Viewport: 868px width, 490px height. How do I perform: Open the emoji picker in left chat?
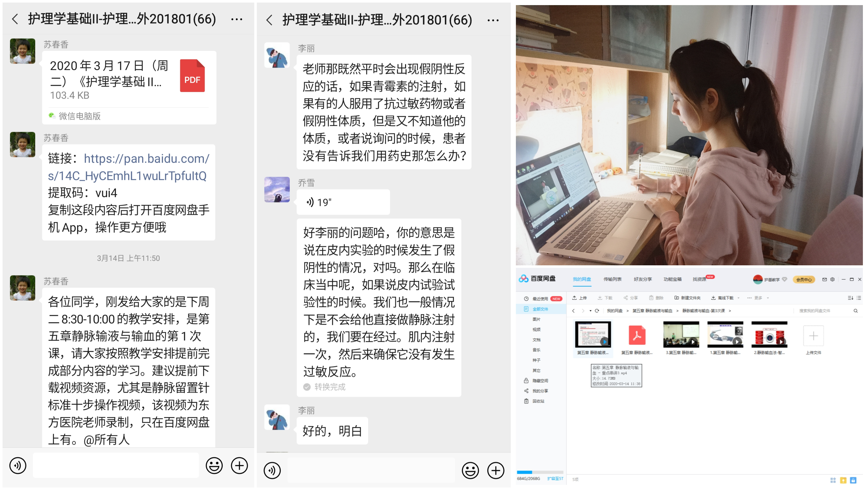[x=214, y=465]
